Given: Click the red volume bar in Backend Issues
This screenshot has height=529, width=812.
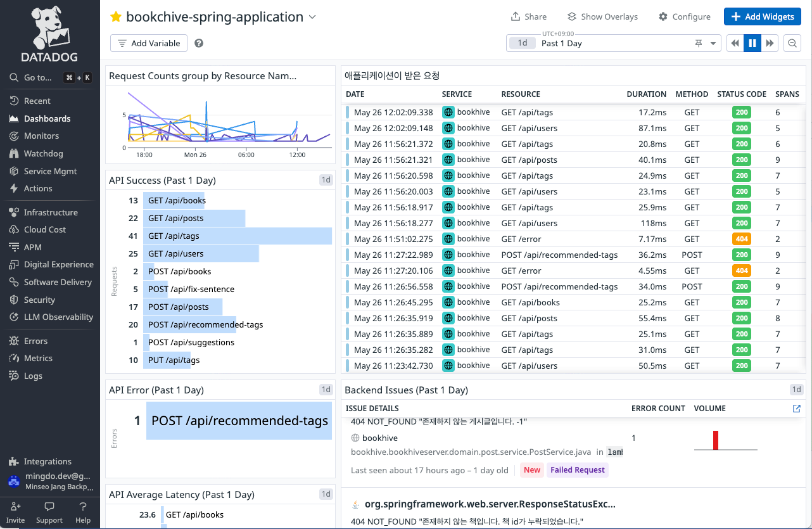Looking at the screenshot, I should point(716,440).
